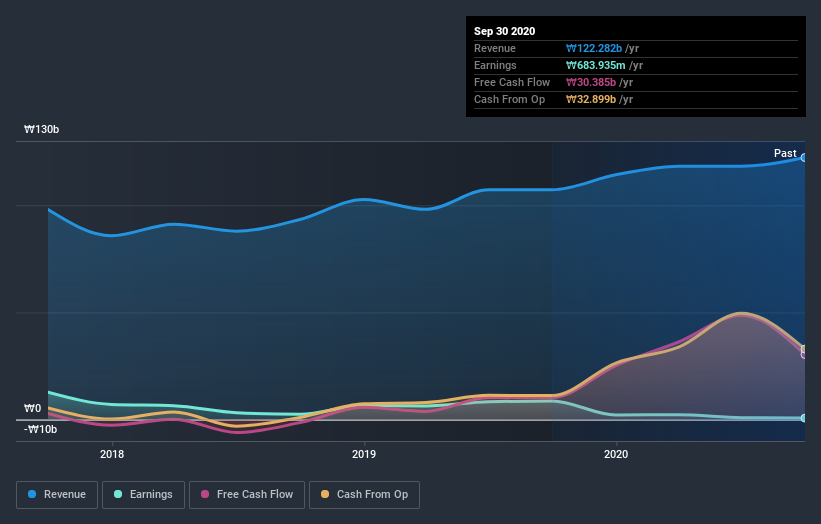
Task: Click the Free Cash Flow tooltip row label
Action: [x=512, y=82]
